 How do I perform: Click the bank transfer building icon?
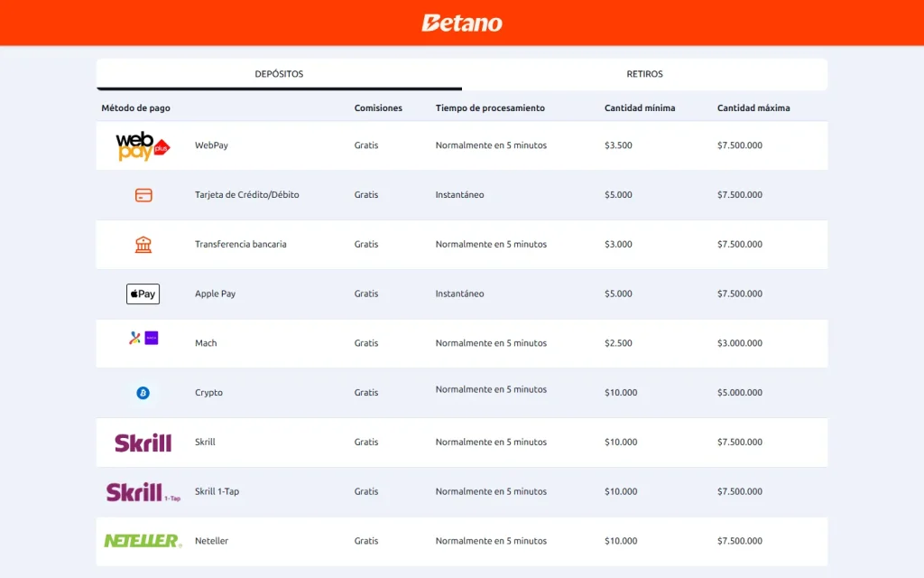coord(143,244)
